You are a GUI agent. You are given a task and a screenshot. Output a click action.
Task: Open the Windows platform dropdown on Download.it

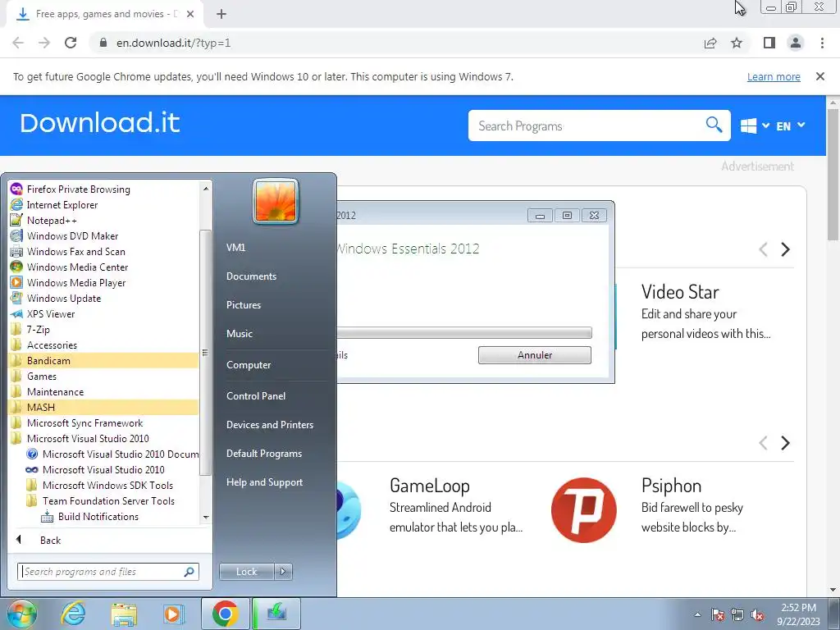click(x=755, y=126)
